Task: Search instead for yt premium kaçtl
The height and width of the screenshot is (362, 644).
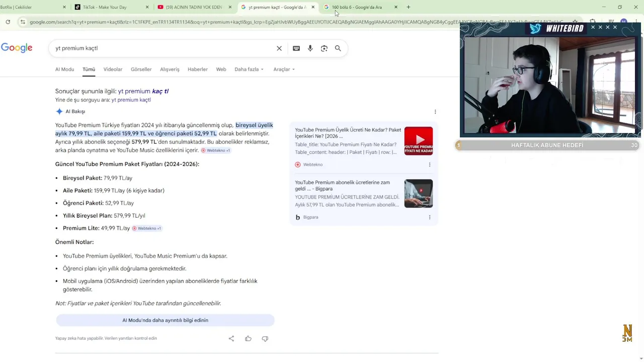Action: pos(131,100)
